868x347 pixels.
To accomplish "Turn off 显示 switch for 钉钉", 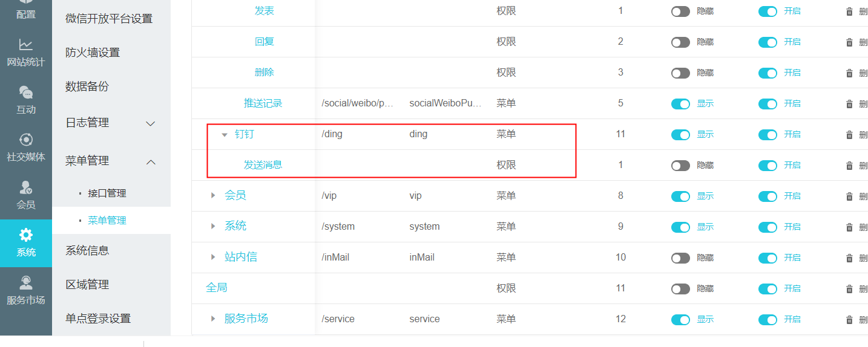I will click(680, 134).
